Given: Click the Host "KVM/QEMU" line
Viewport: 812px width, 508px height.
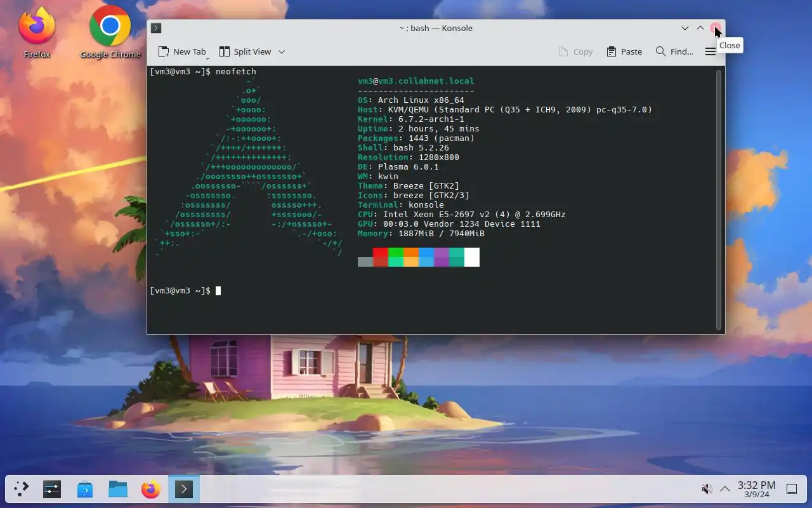Looking at the screenshot, I should point(505,110).
